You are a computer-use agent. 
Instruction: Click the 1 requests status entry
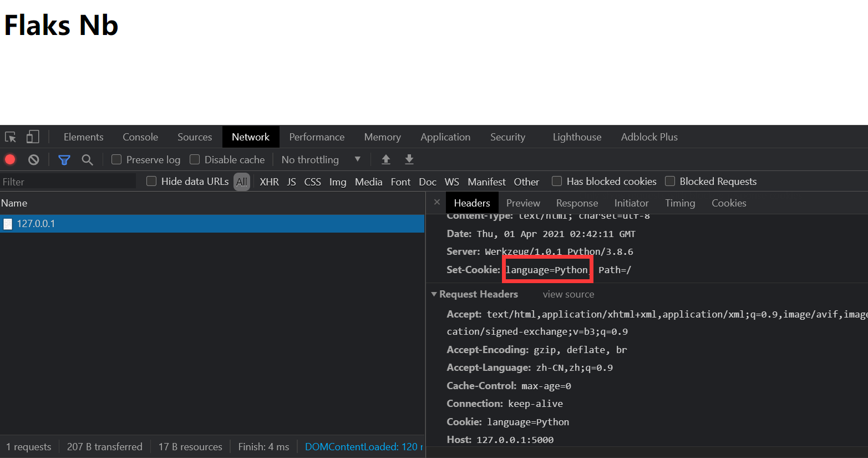pyautogui.click(x=28, y=447)
